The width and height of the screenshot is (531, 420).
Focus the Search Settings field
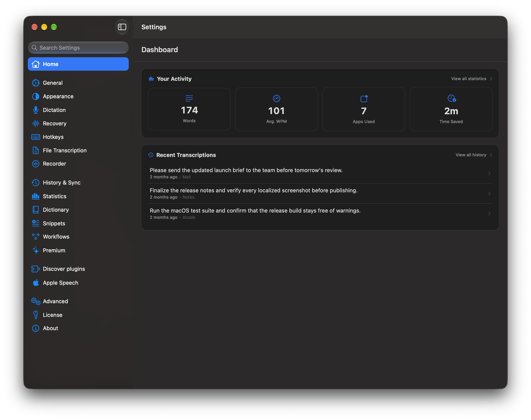pos(78,48)
